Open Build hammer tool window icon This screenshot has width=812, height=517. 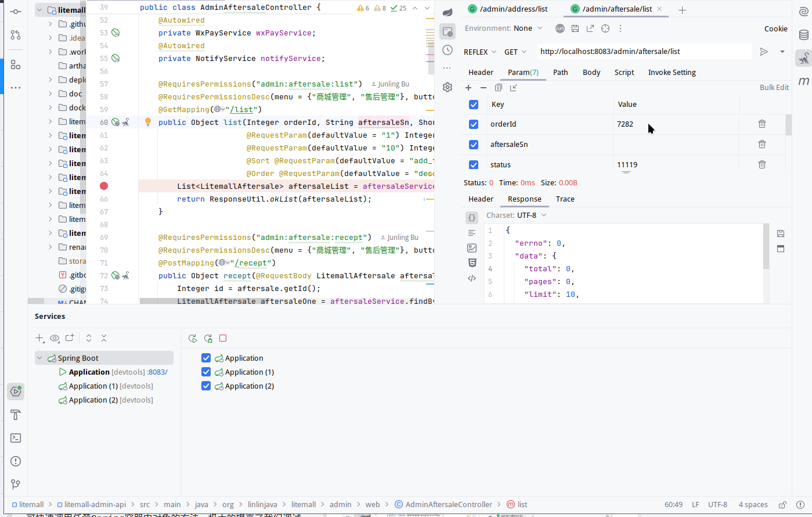16,415
